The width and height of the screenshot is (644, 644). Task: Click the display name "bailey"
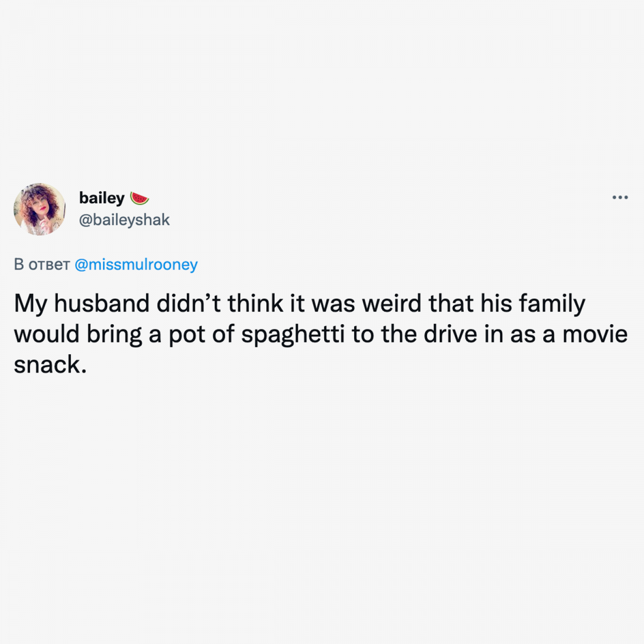(x=102, y=198)
